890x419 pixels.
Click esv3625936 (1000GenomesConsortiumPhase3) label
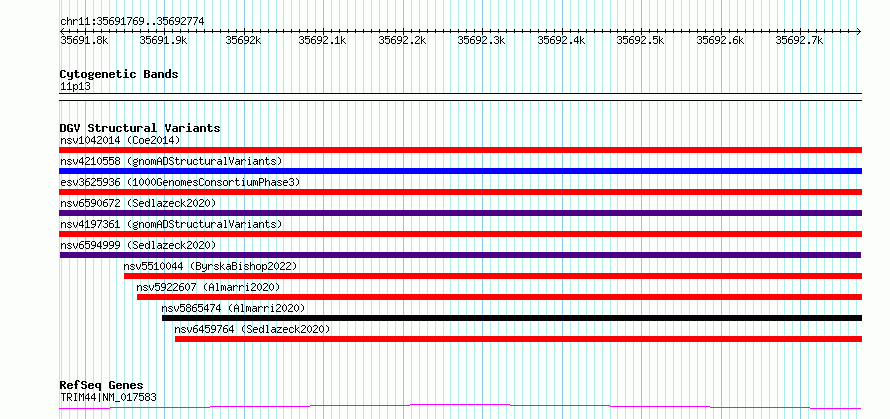pos(180,182)
